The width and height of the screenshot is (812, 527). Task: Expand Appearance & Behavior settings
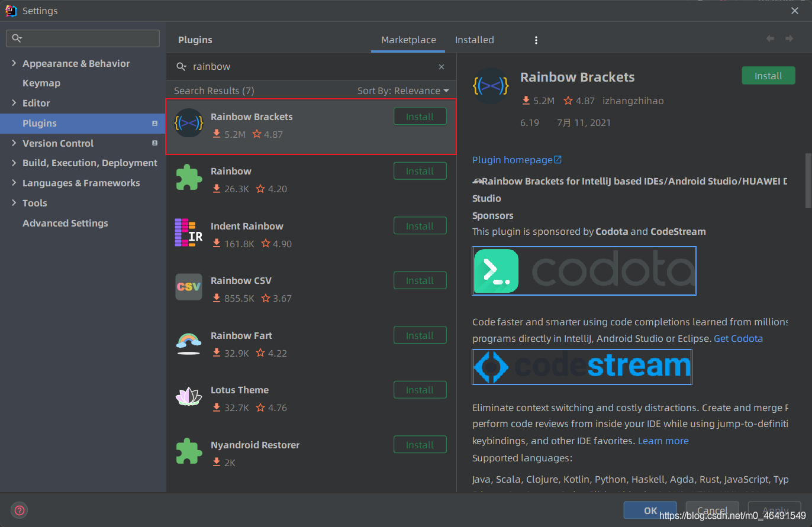tap(14, 63)
